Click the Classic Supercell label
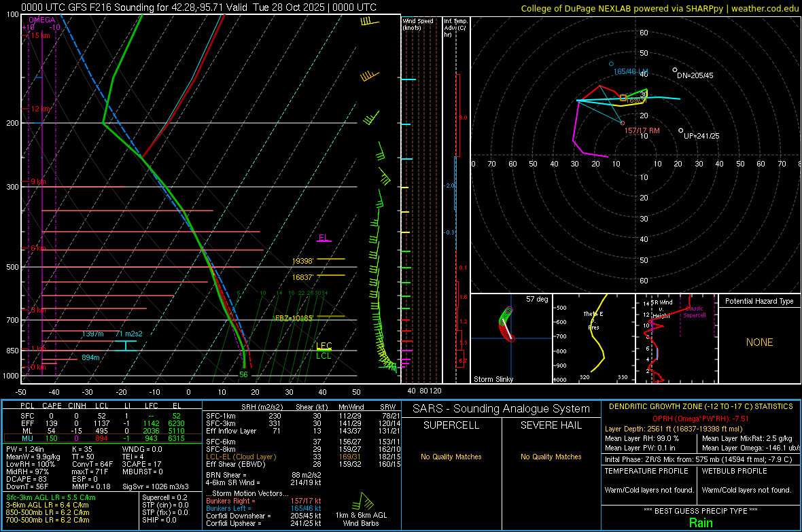This screenshot has height=532, width=802. [x=695, y=312]
